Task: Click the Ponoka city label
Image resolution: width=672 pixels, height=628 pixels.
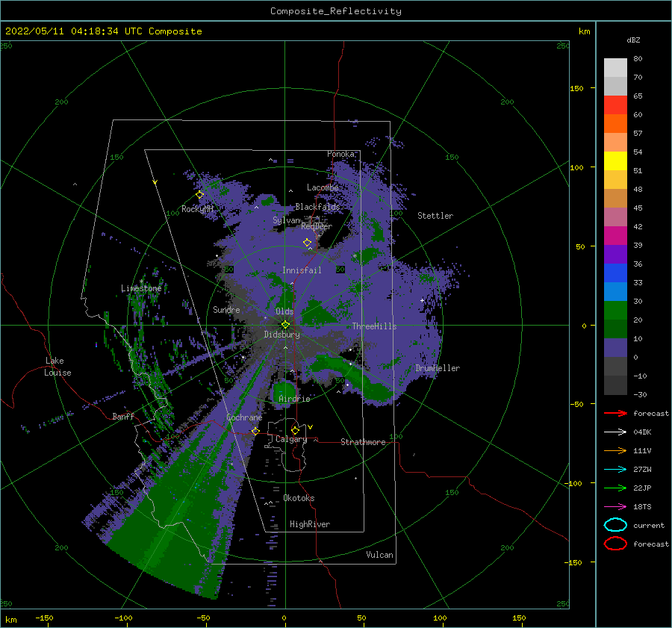Action: pos(340,154)
